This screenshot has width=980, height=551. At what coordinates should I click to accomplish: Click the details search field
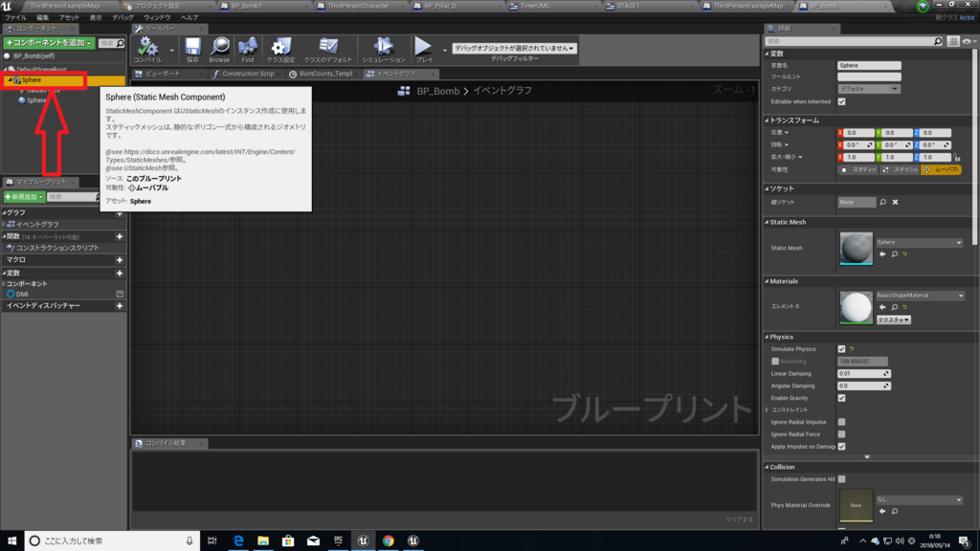coord(855,41)
